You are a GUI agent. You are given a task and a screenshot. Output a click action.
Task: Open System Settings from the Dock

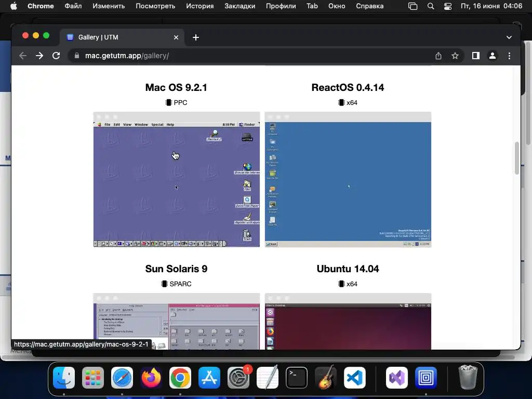(238, 378)
